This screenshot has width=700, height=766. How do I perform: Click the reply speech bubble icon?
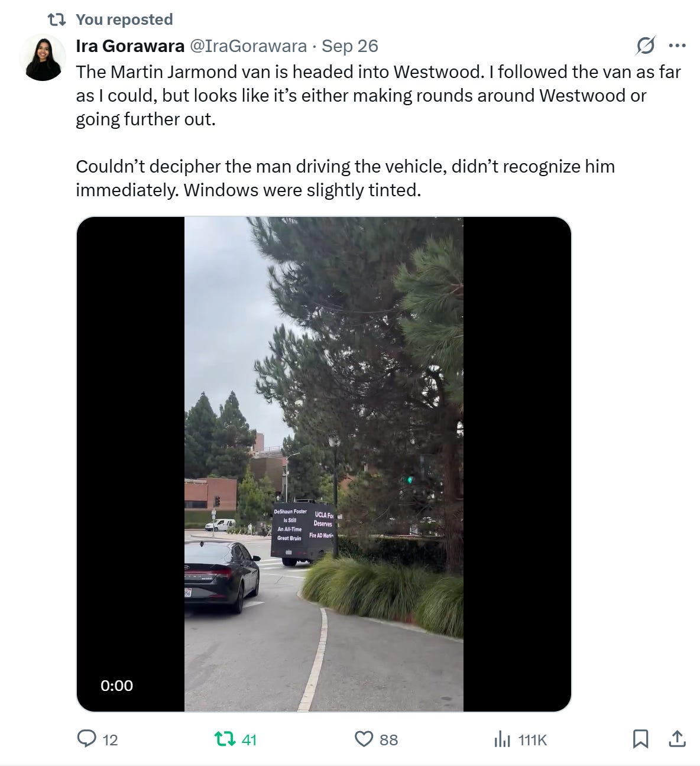87,739
